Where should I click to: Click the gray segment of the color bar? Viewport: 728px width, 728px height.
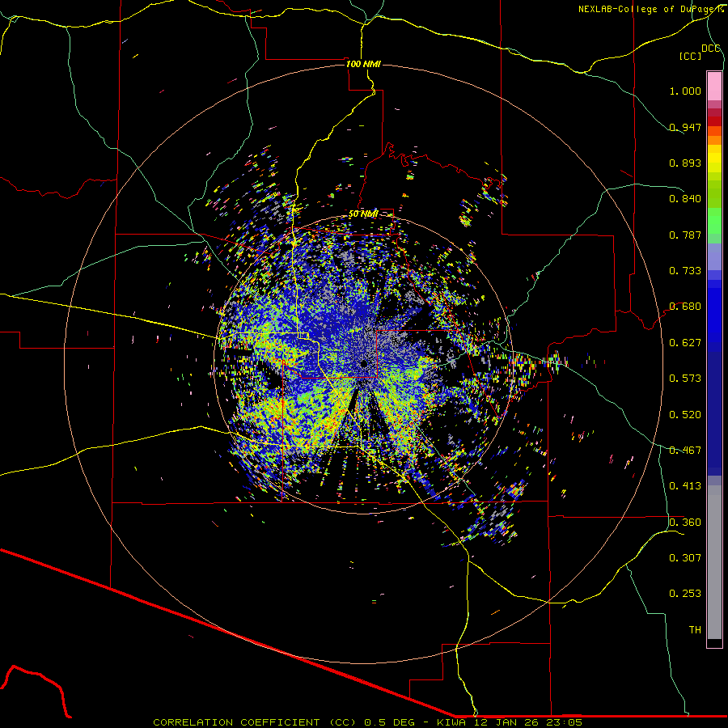click(714, 562)
